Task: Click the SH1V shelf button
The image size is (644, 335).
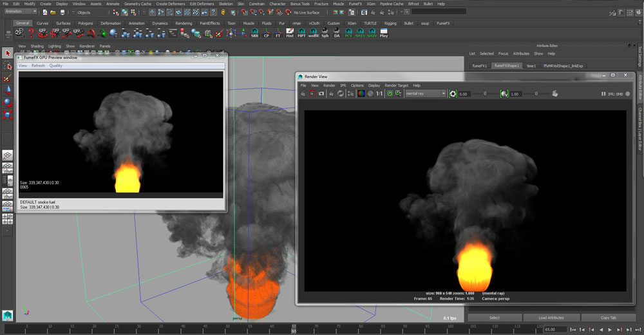Action: [360, 33]
